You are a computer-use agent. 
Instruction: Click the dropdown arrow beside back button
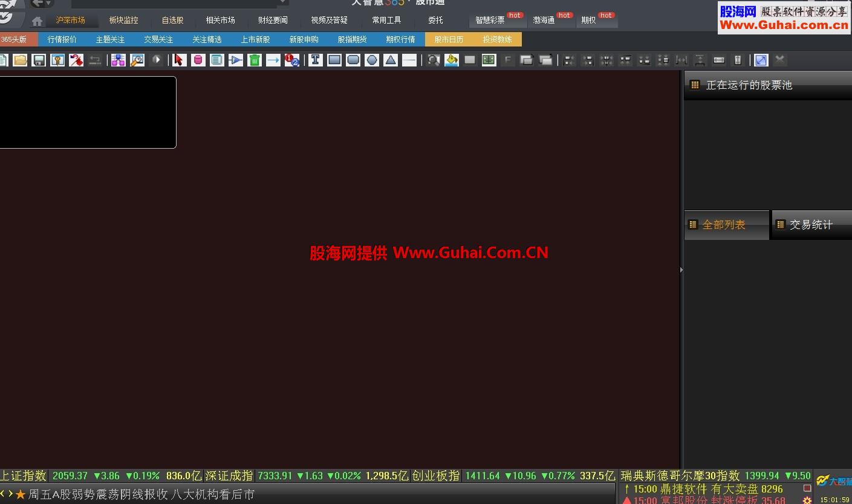pyautogui.click(x=49, y=4)
